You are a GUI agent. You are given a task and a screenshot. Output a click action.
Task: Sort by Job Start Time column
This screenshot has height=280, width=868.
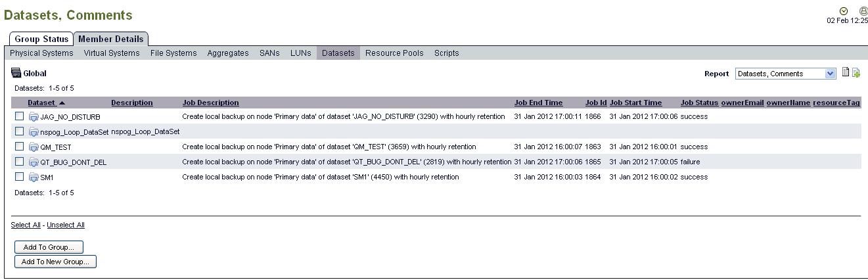[x=636, y=103]
